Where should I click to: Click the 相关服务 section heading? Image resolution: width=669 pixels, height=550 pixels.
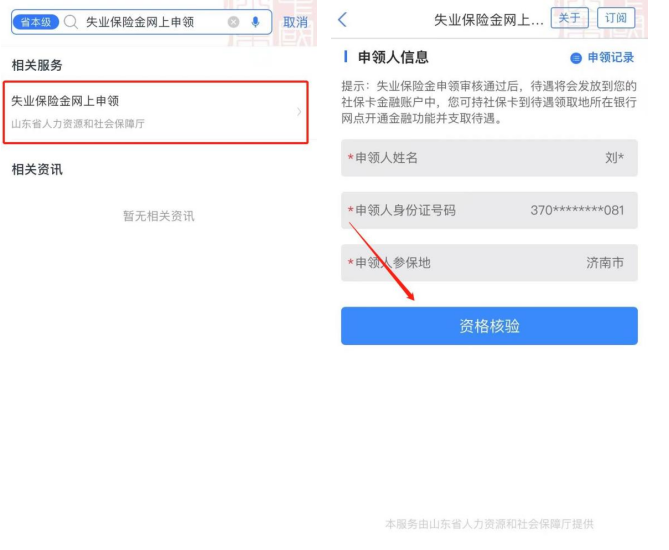point(37,65)
